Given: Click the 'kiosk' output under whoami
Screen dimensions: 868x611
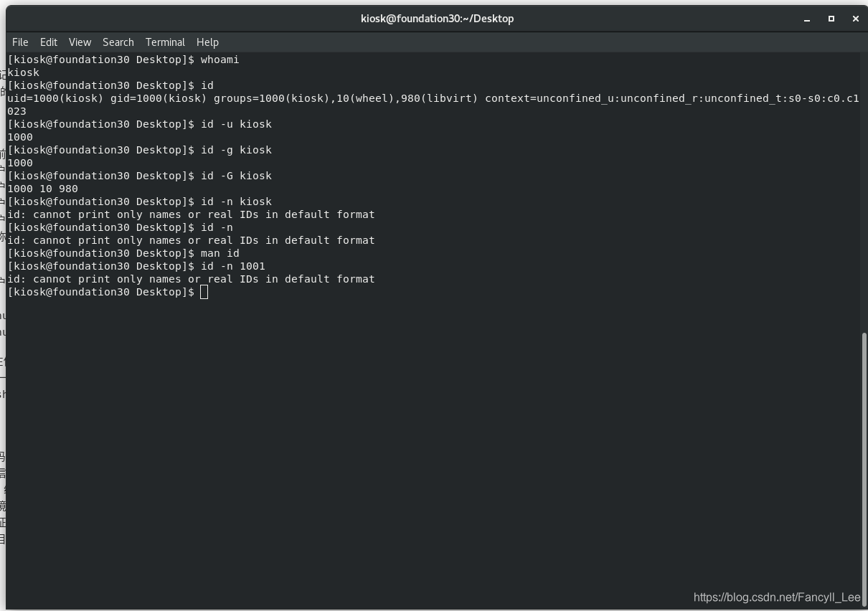Looking at the screenshot, I should coord(24,72).
